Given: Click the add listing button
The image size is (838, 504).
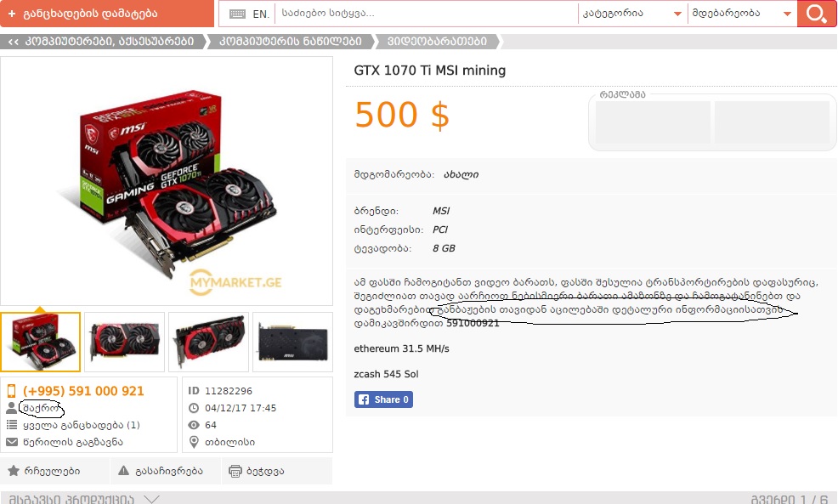Looking at the screenshot, I should (x=107, y=14).
